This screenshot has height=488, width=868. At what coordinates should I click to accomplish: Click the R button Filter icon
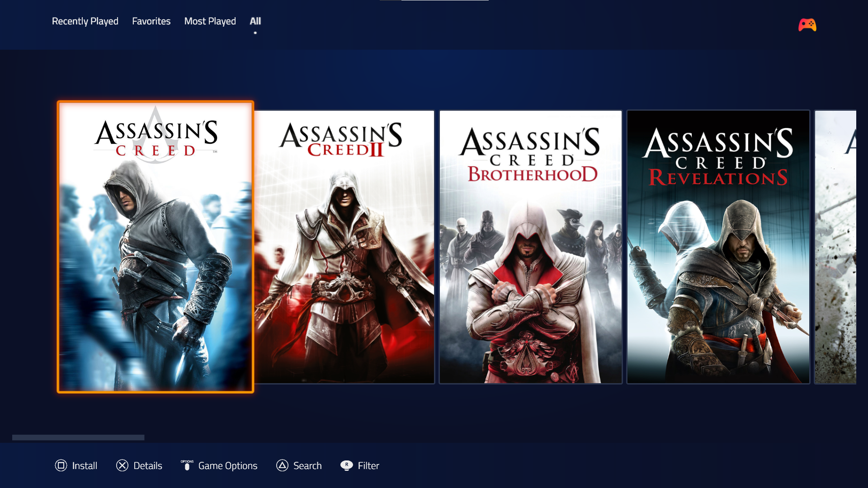coord(346,465)
